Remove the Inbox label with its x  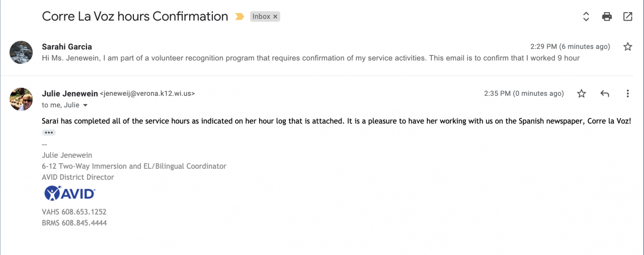coord(275,17)
